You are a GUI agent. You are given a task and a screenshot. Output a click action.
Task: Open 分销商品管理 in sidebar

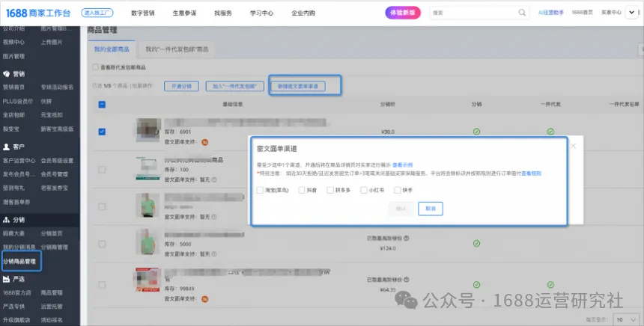pyautogui.click(x=19, y=261)
